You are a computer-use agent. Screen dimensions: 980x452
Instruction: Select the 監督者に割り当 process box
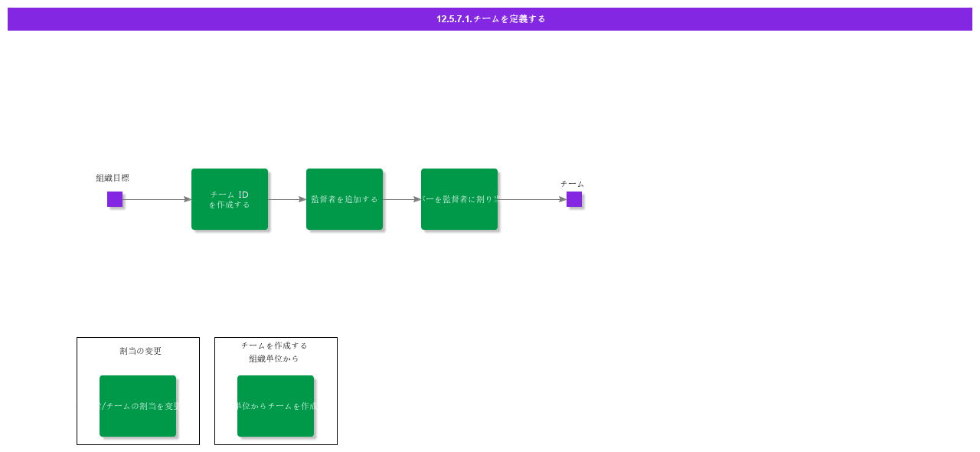(459, 199)
